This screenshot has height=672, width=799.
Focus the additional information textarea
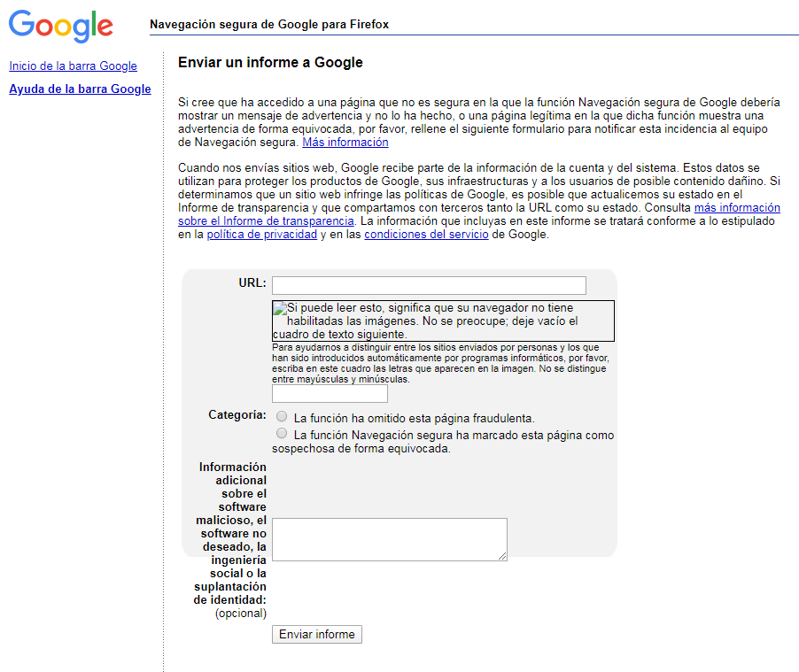tap(389, 539)
